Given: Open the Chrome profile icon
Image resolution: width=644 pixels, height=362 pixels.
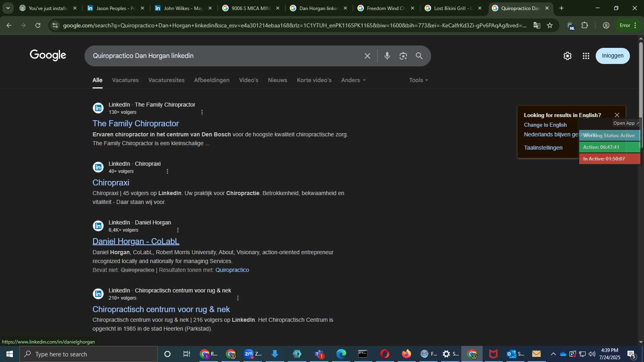Looking at the screenshot, I should (606, 25).
